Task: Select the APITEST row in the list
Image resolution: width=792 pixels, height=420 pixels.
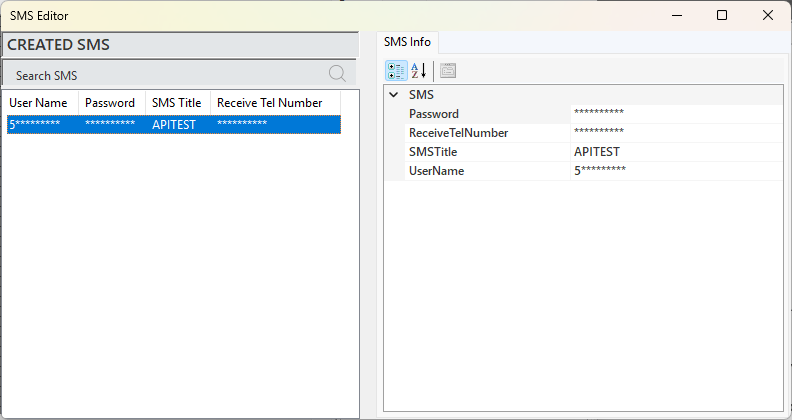Action: click(x=174, y=125)
